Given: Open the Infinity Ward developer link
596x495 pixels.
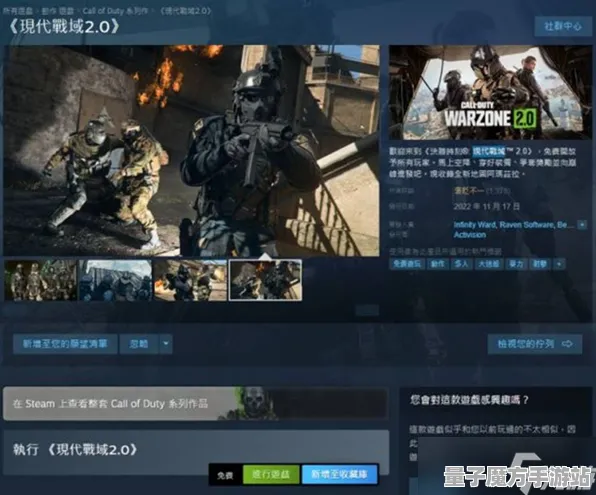Looking at the screenshot, I should (475, 225).
